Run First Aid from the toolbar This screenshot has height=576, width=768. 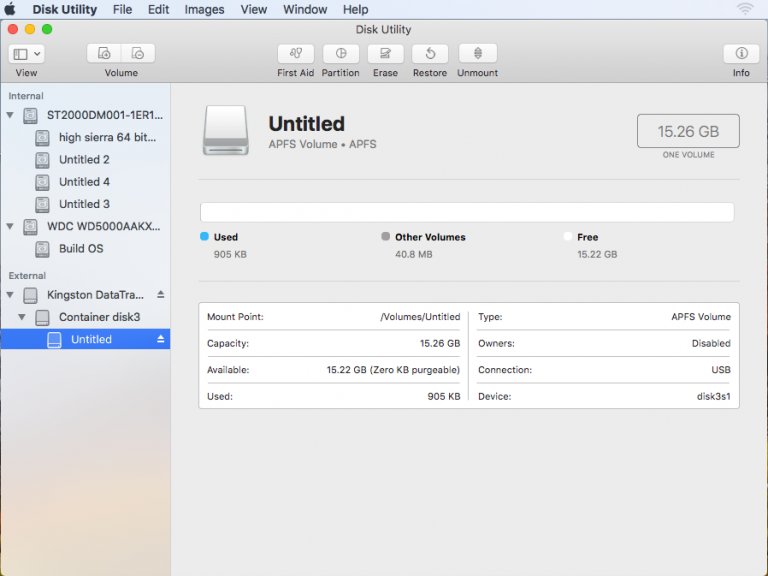pos(295,53)
